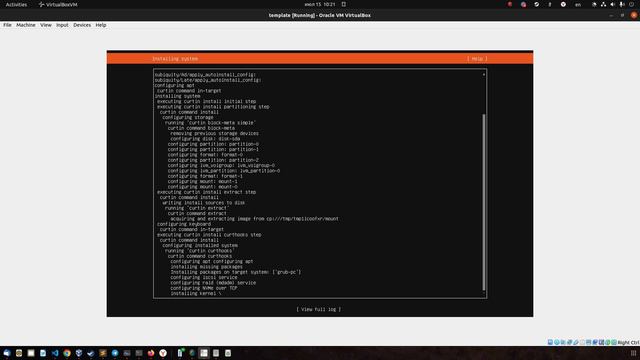This screenshot has width=640, height=360.
Task: Click the volume icon in system tray
Action: pos(612,4)
